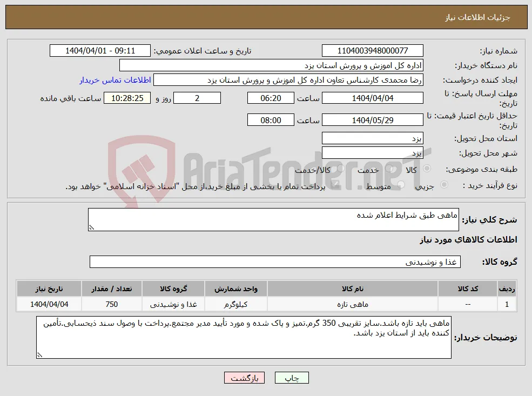Click the چاپ print button
The width and height of the screenshot is (532, 396).
click(292, 378)
